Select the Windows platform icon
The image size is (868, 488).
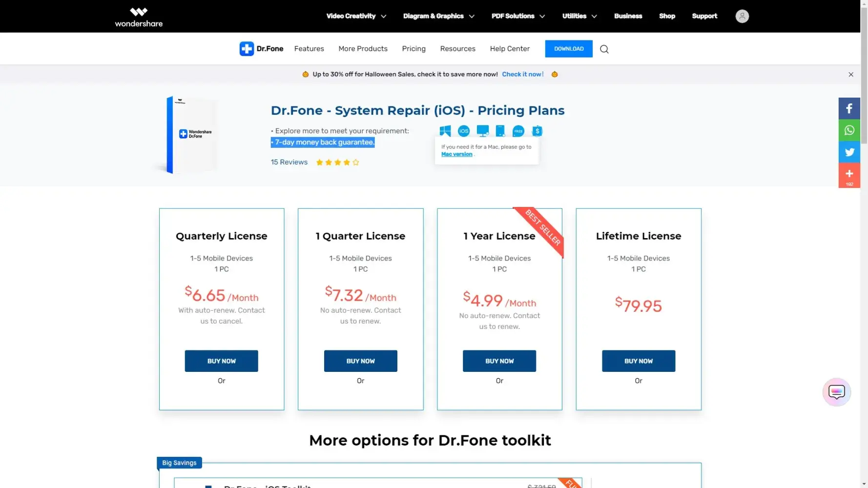445,131
